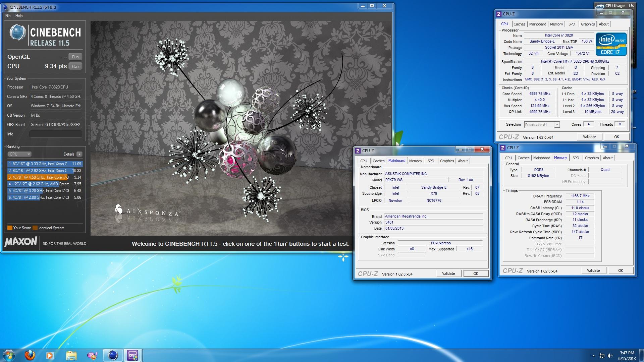Open the Processor #1 selection dropdown
This screenshot has height=362, width=644.
[542, 125]
